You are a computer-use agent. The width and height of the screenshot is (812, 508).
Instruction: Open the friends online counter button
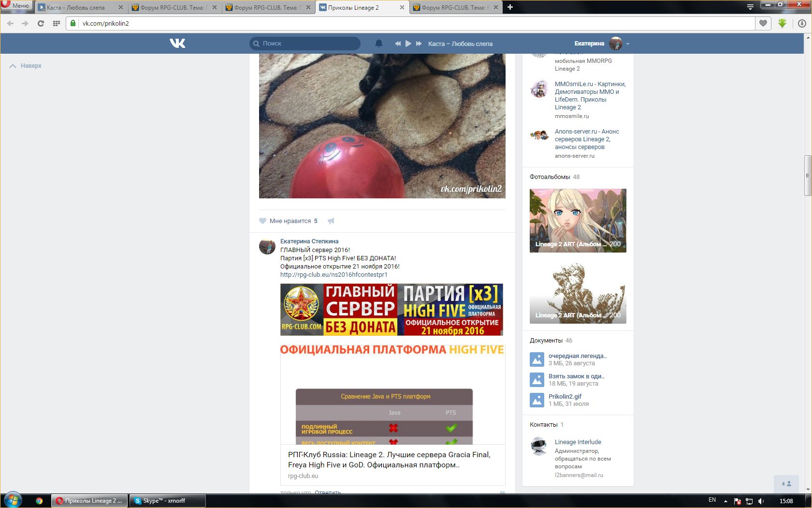point(786,484)
